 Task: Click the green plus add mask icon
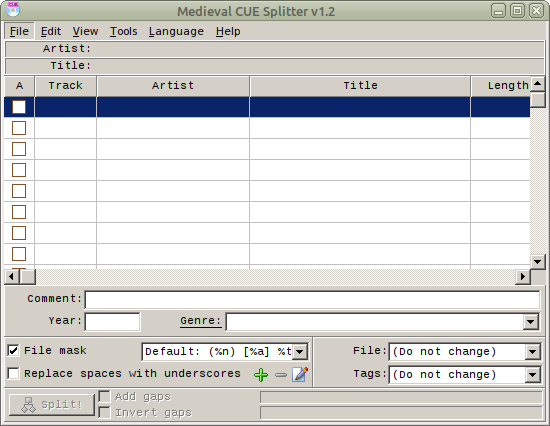pyautogui.click(x=261, y=375)
